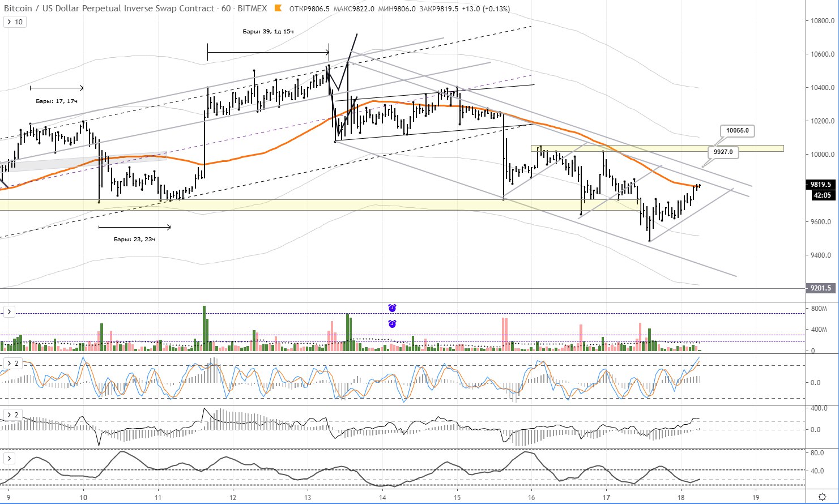Viewport: 839px width, 504px height.
Task: Select the Бары: 23, 23ч measurement
Action: coord(134,240)
